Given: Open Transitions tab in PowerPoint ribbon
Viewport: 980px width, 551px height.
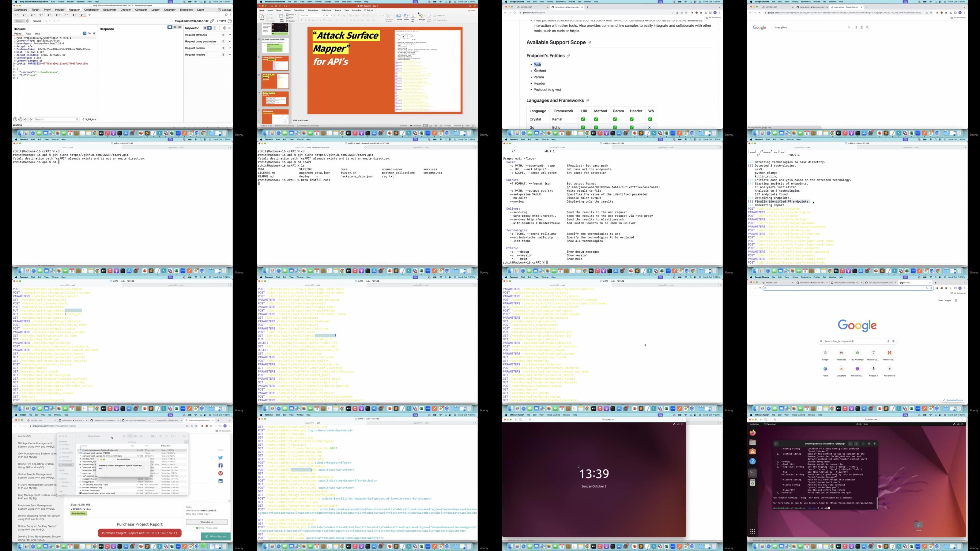Looking at the screenshot, I should coord(299,10).
